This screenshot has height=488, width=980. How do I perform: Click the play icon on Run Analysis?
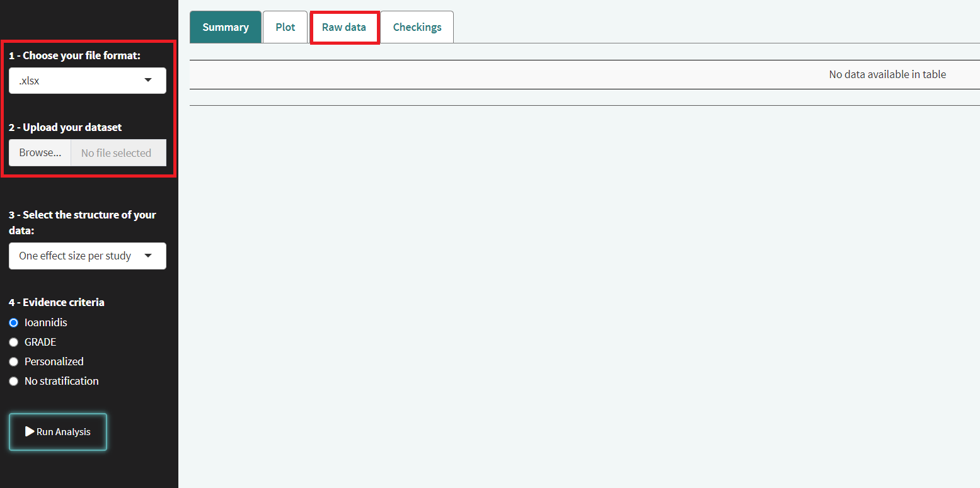click(x=29, y=431)
